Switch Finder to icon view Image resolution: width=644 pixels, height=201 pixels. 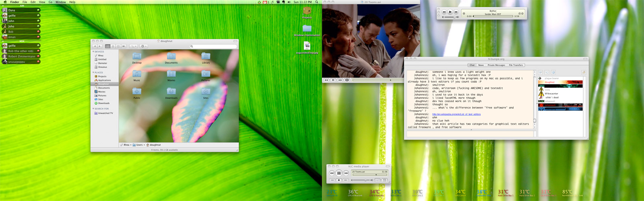tap(108, 46)
